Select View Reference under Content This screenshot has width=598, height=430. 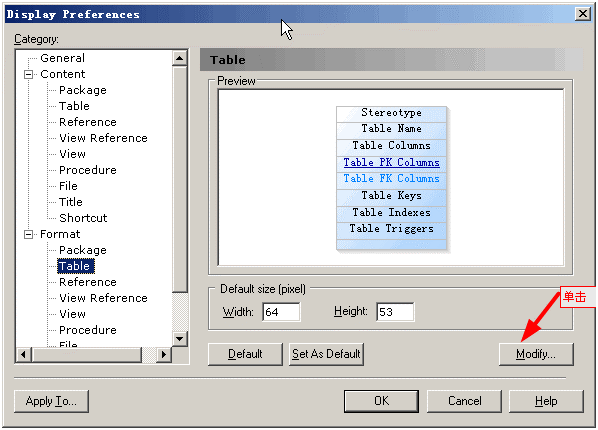[x=103, y=138]
